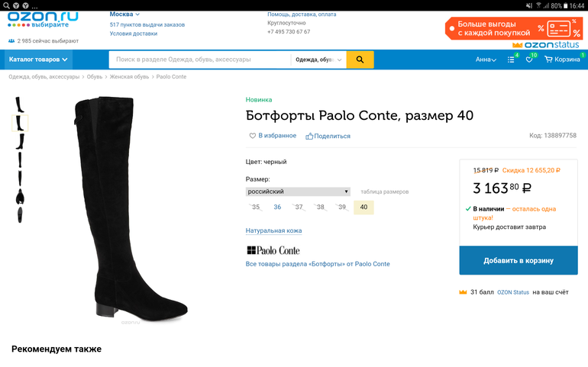Expand the Каталог товаров menu
The image size is (588, 367).
39,60
